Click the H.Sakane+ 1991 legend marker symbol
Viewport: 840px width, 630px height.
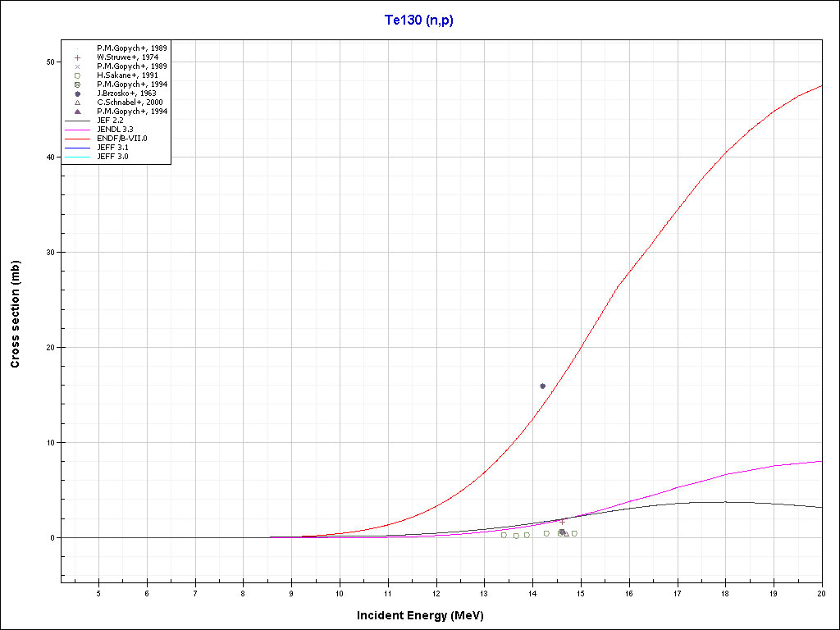point(77,75)
